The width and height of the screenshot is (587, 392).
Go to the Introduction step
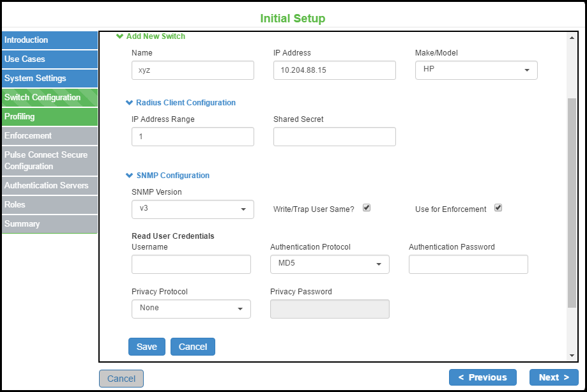[50, 40]
